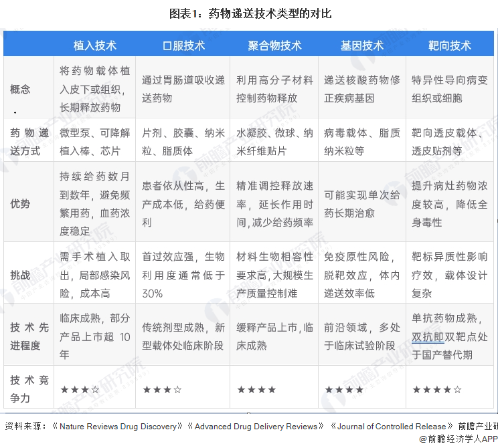Click the '挑战' row label
The image size is (498, 448).
20,275
